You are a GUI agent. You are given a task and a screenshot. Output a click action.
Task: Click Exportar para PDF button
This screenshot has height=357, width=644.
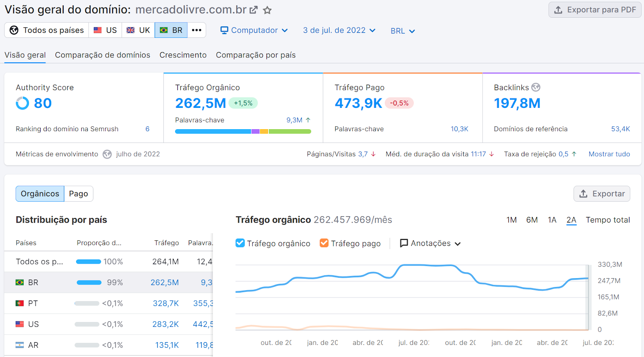click(x=595, y=10)
